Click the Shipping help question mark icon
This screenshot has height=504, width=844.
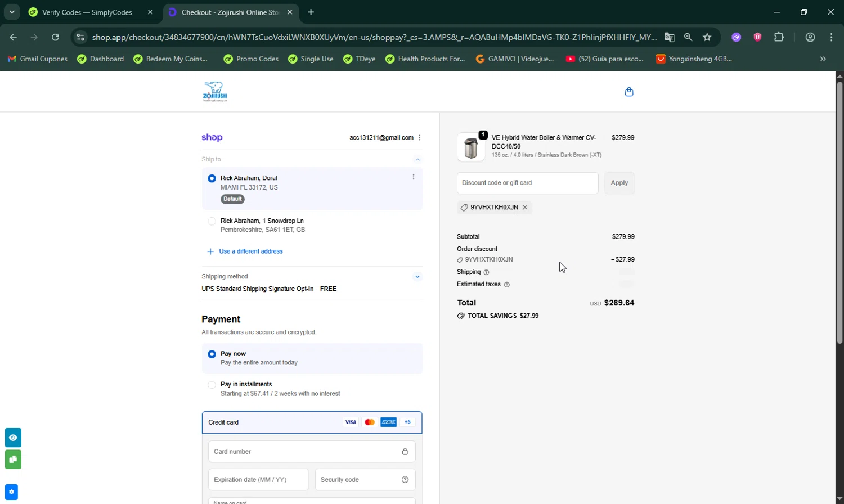click(486, 272)
